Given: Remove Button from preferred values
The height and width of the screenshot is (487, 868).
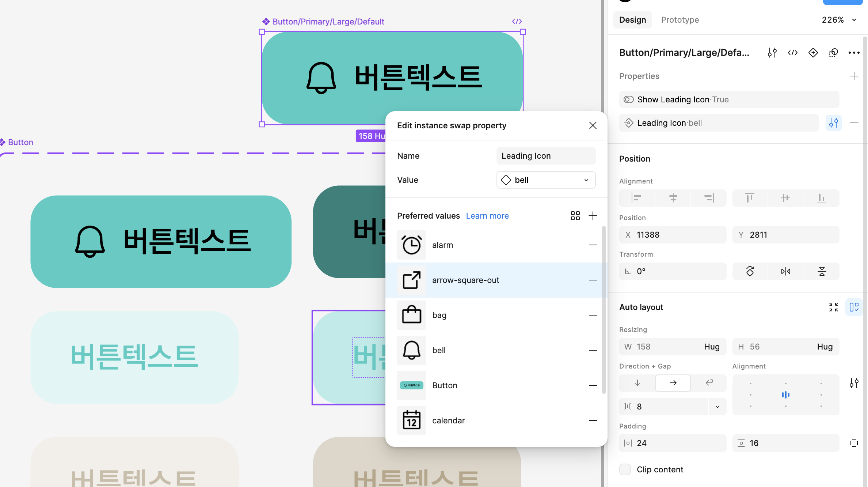Looking at the screenshot, I should tap(593, 385).
